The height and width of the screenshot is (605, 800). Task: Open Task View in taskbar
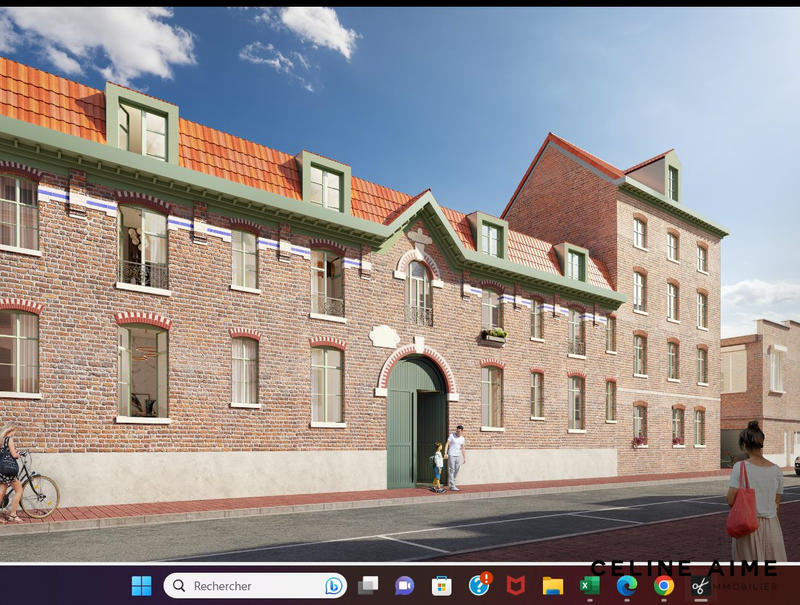point(368,586)
